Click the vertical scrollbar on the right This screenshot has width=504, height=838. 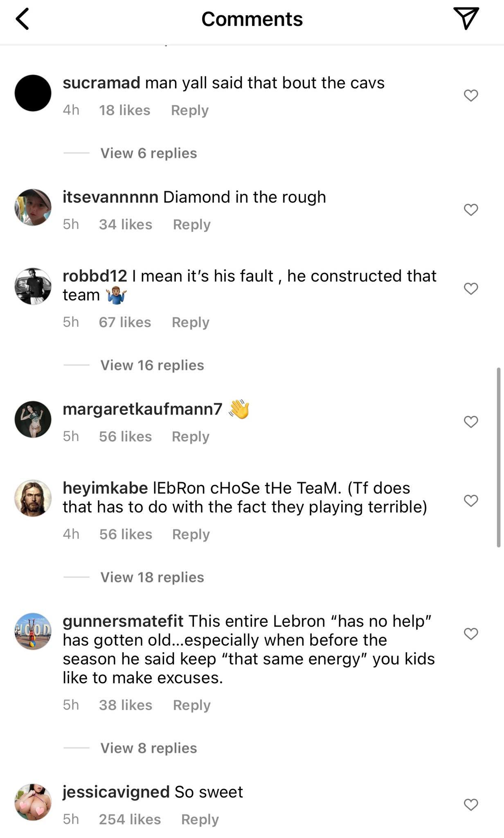[x=498, y=457]
